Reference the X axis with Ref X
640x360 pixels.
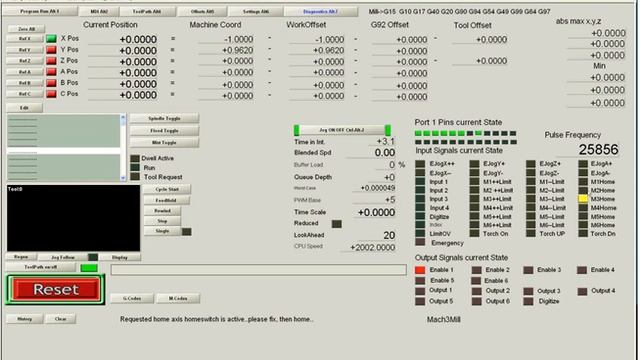(24, 39)
